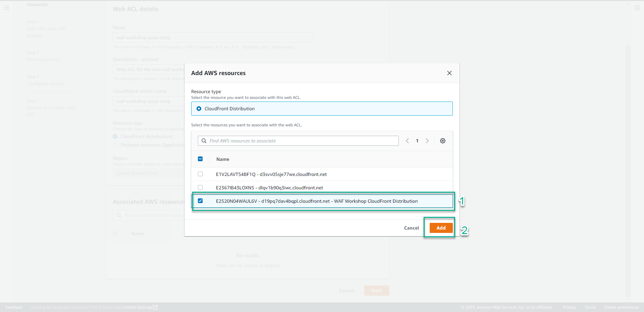644x312 pixels.
Task: Open the Privacy link in the footer
Action: point(569,307)
